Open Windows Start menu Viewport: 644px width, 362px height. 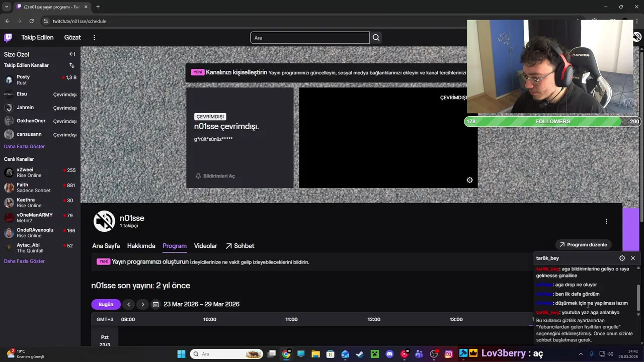point(181,354)
